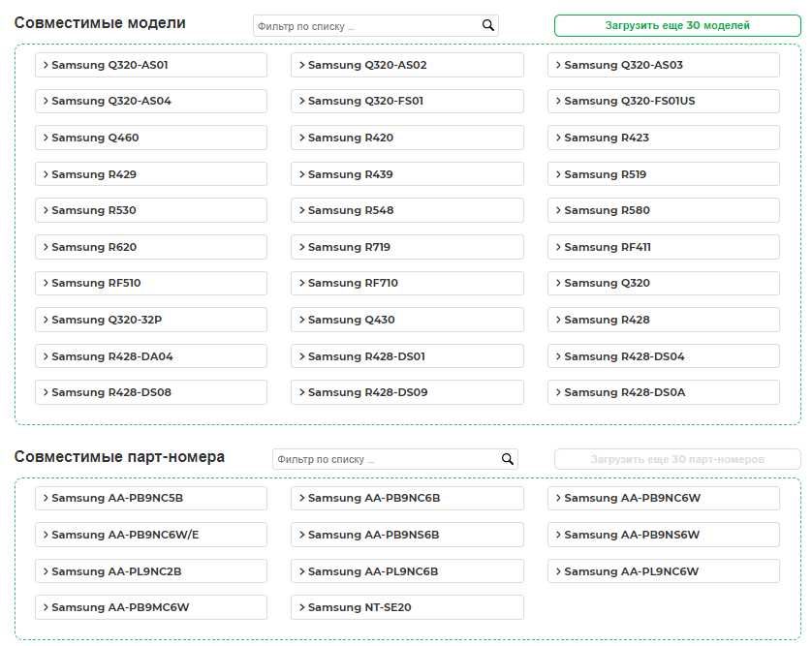Select Samsung Q320-AS03 model
Image resolution: width=812 pixels, height=646 pixels.
pos(664,65)
